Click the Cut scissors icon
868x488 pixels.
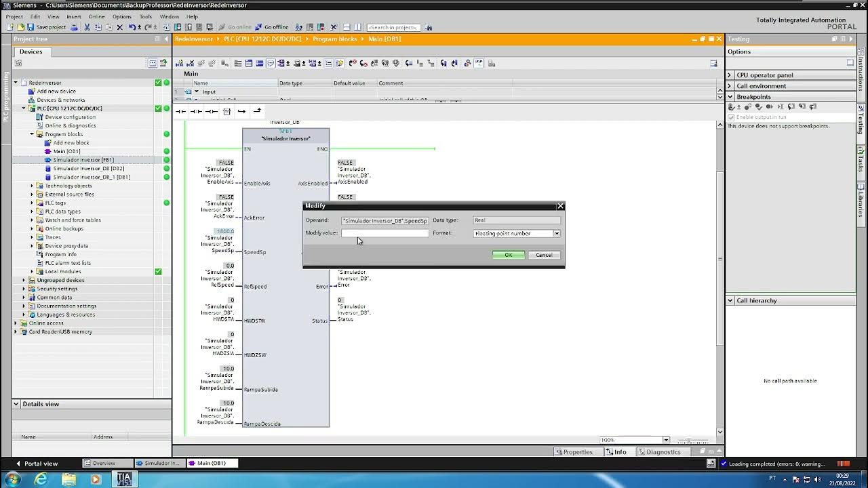coord(87,27)
